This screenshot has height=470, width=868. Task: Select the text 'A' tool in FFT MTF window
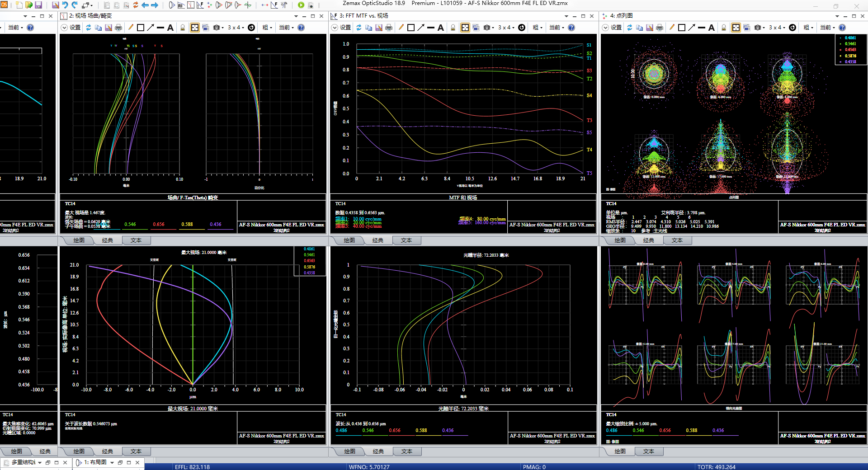(x=441, y=28)
